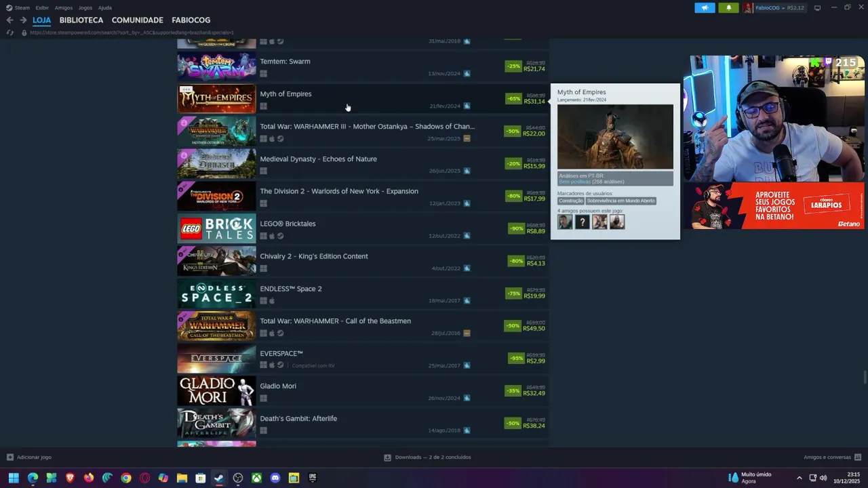
Task: Open Medieval Dynasty - Echoes of Nature
Action: click(363, 164)
